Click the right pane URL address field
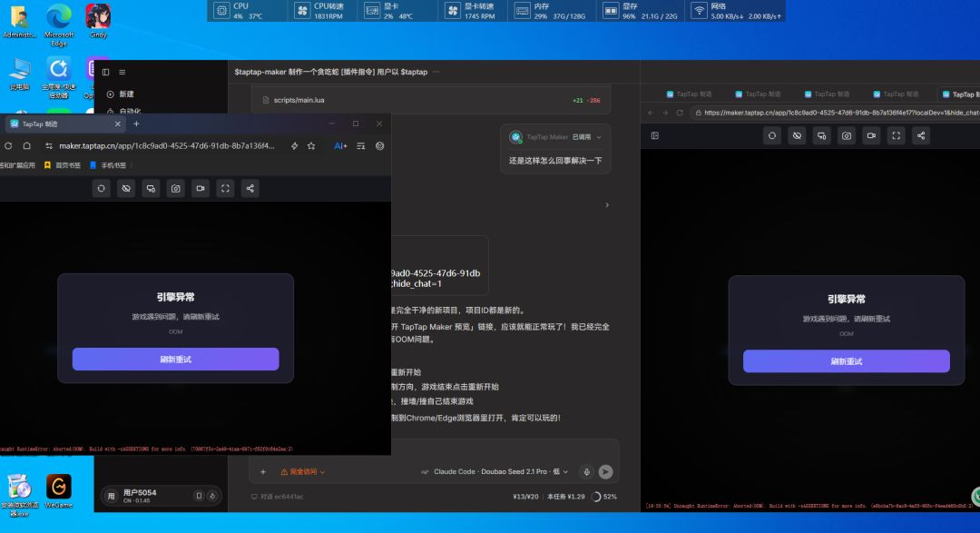 [x=835, y=113]
